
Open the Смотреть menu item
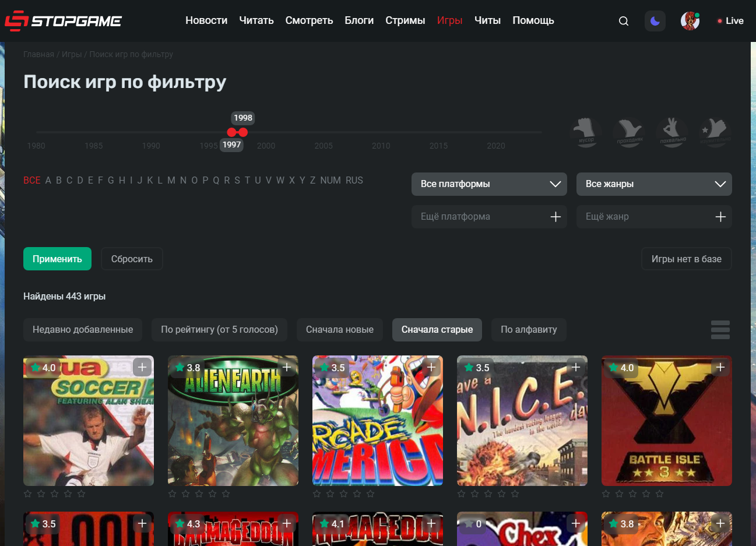tap(309, 20)
